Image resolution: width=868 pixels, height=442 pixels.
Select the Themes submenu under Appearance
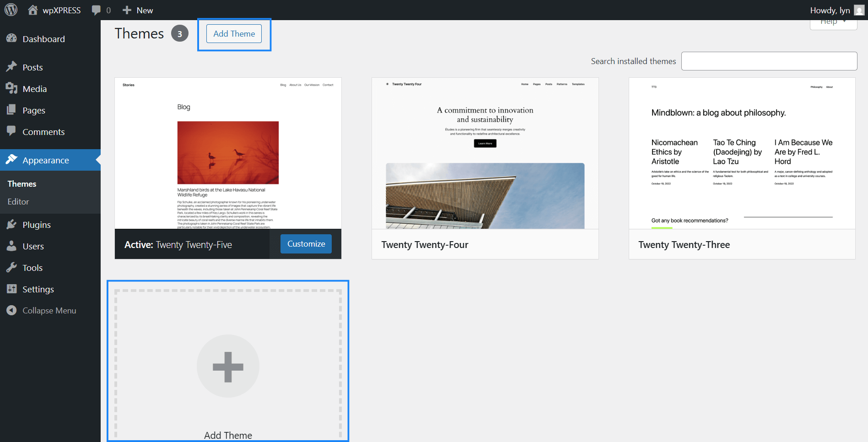22,183
